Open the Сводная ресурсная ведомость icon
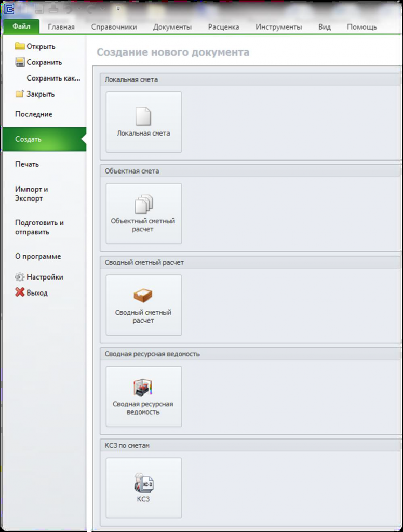Image resolution: width=403 pixels, height=532 pixels. 143,387
